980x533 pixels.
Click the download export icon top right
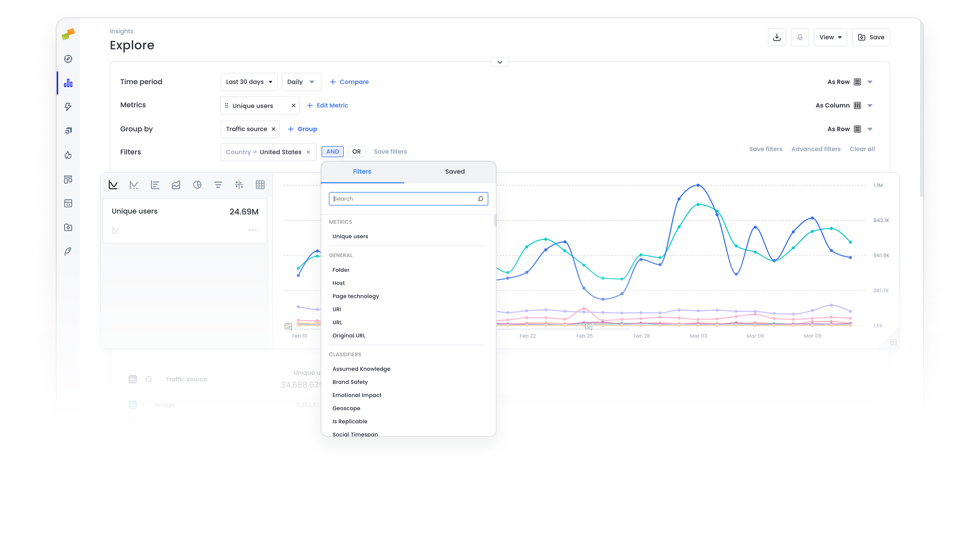[x=777, y=37]
